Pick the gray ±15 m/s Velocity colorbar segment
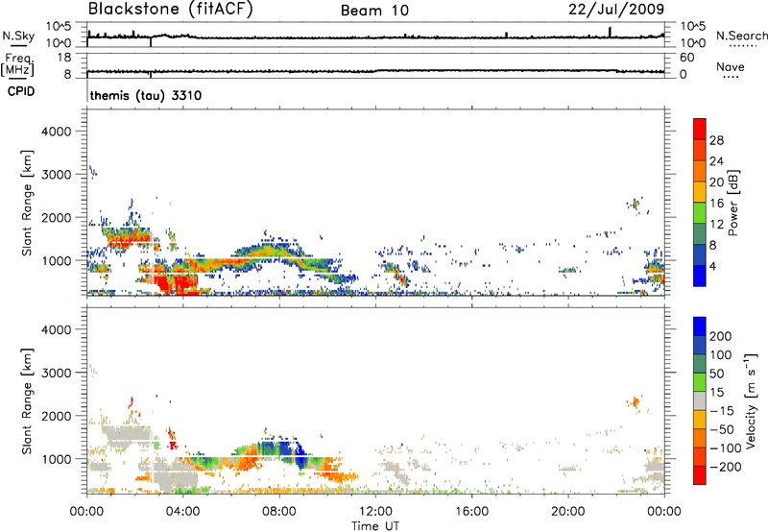The height and width of the screenshot is (532, 768). [700, 400]
